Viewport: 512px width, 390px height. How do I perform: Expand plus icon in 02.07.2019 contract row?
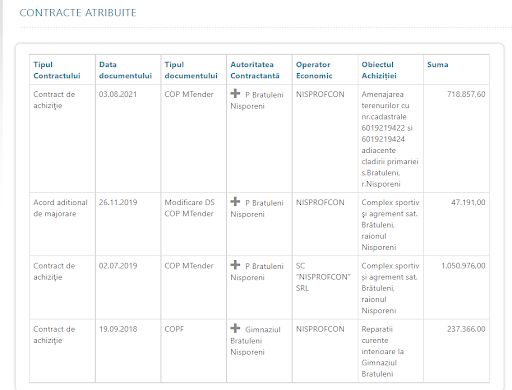[235, 265]
